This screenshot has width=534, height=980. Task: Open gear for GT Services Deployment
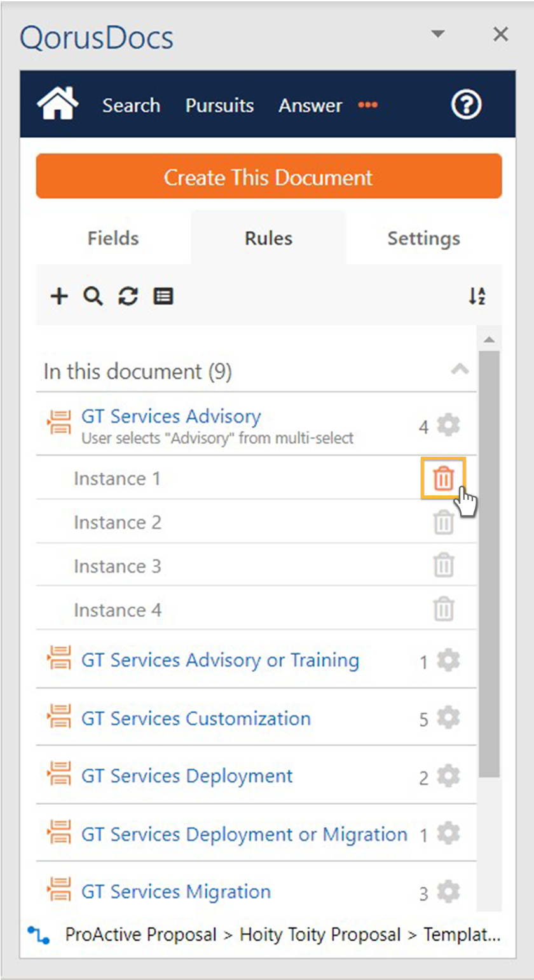[449, 776]
